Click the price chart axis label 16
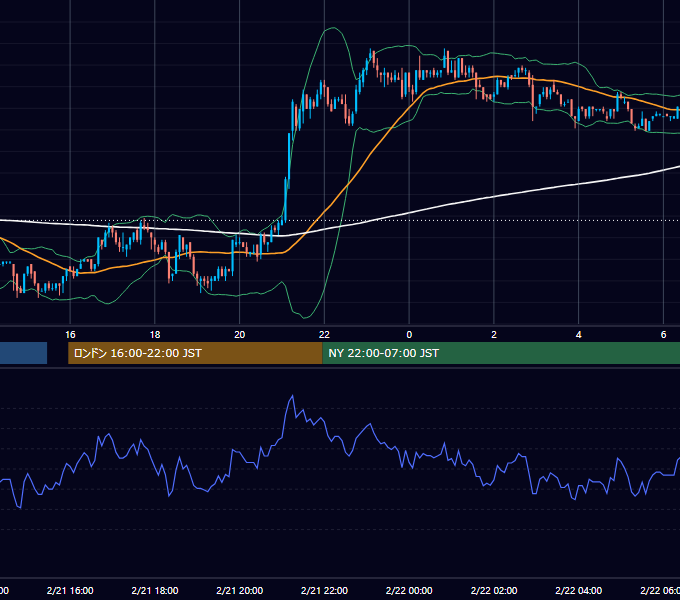The image size is (680, 600). click(x=70, y=335)
